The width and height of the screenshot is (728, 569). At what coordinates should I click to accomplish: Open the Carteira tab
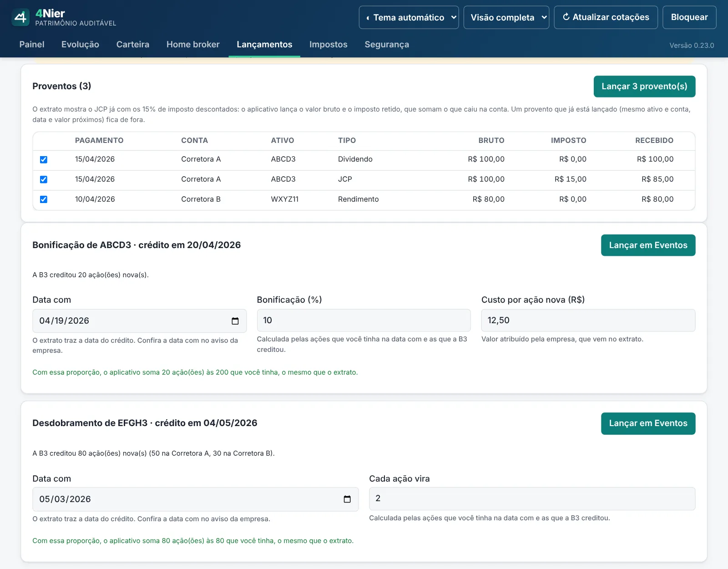[133, 45]
